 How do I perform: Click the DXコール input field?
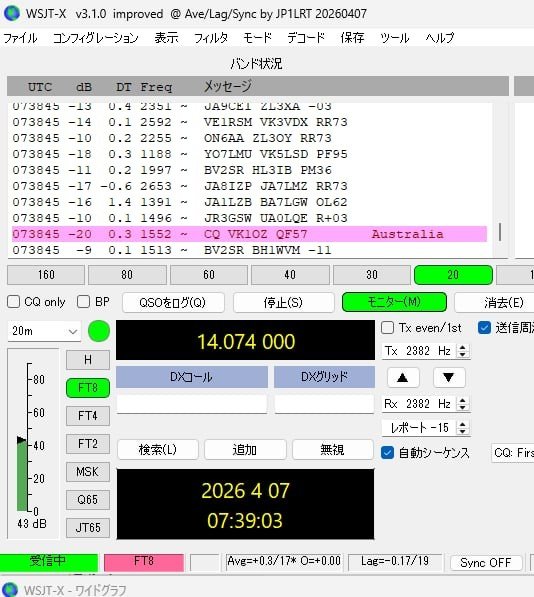192,404
